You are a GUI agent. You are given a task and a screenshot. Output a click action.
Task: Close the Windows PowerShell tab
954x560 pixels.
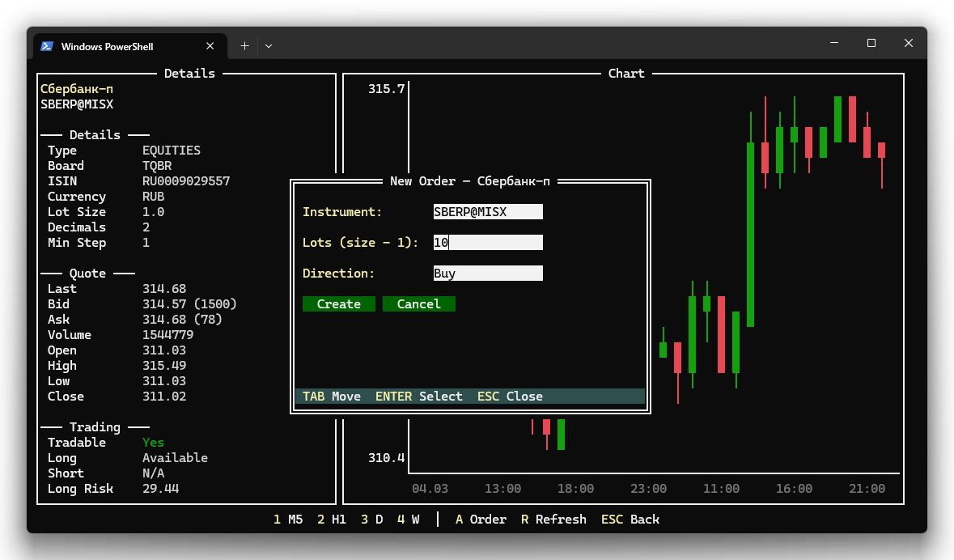[210, 46]
